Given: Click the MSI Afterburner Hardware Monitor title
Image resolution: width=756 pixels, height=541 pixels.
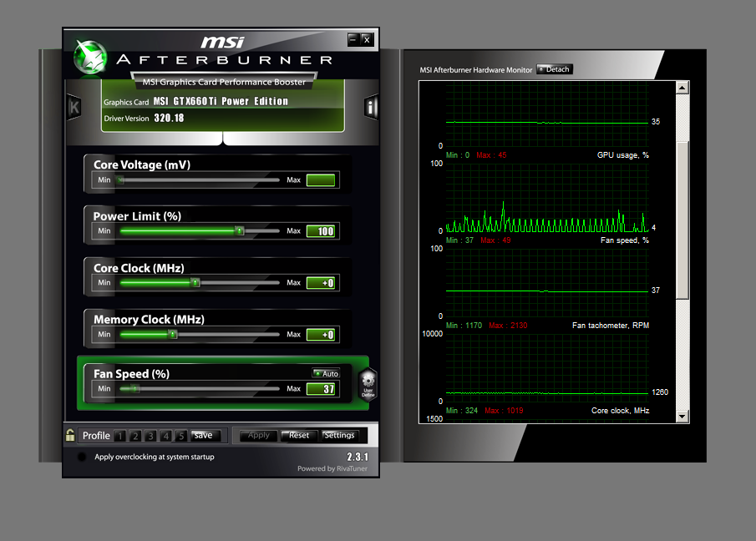Looking at the screenshot, I should 476,70.
